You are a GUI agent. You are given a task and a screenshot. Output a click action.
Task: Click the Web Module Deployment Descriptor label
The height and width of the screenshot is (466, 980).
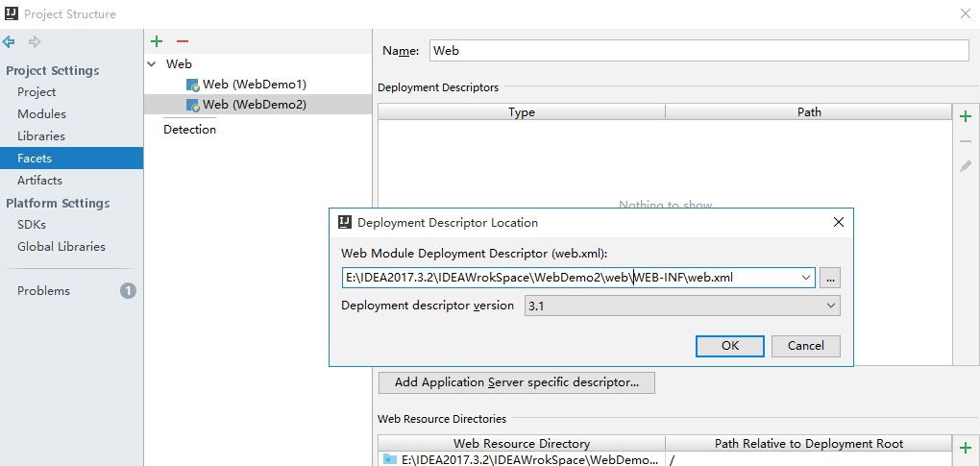[x=475, y=254]
